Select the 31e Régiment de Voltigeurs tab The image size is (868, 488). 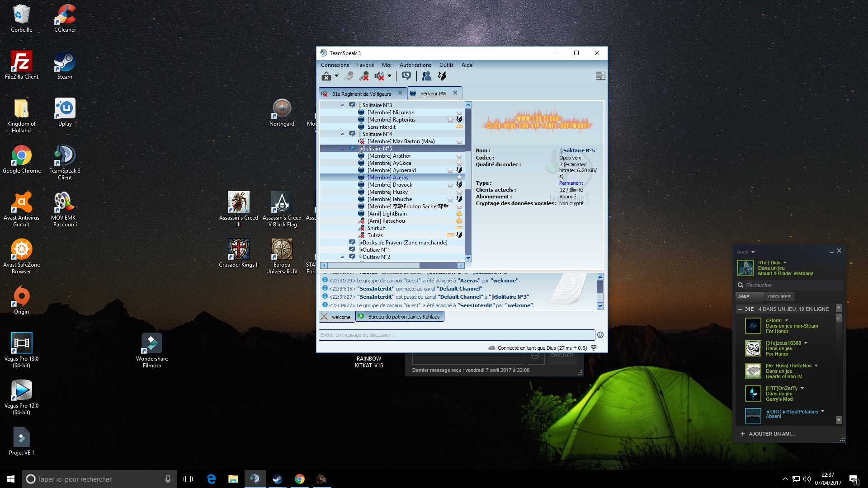pos(361,94)
